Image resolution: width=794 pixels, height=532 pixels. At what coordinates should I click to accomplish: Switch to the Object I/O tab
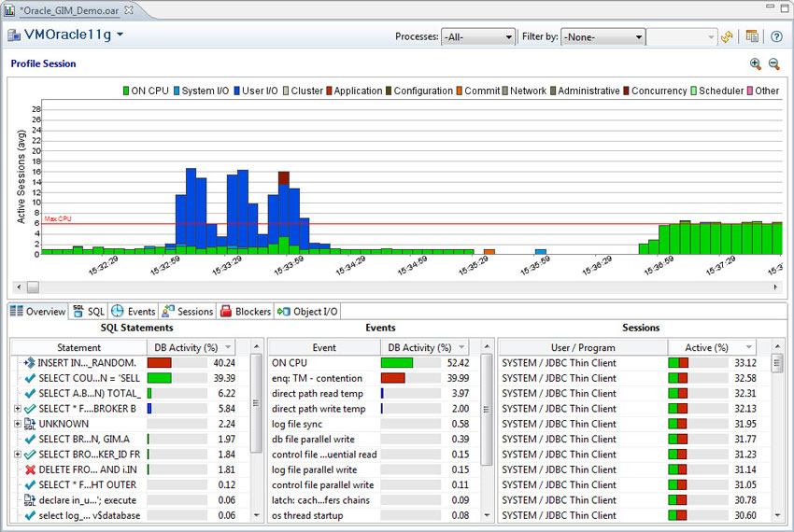click(x=308, y=312)
